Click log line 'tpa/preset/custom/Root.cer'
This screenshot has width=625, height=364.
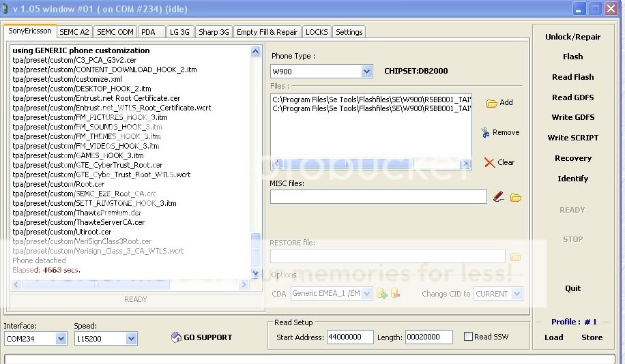pos(58,184)
